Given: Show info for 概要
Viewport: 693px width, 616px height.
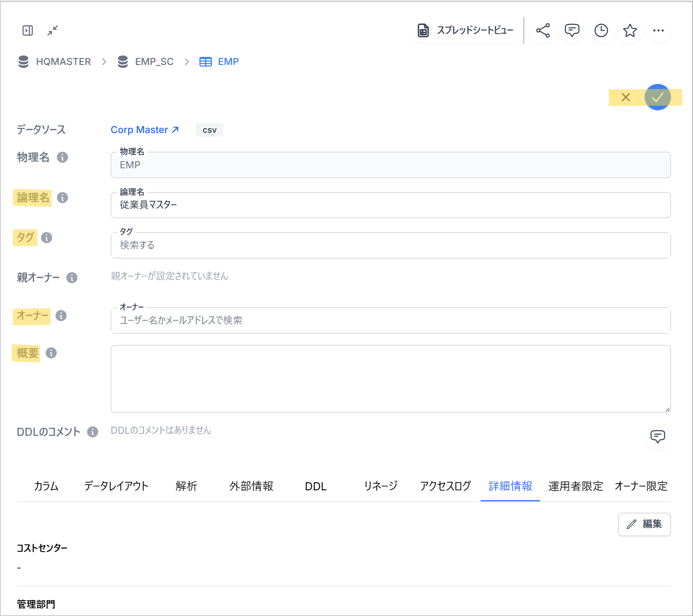Looking at the screenshot, I should click(51, 353).
